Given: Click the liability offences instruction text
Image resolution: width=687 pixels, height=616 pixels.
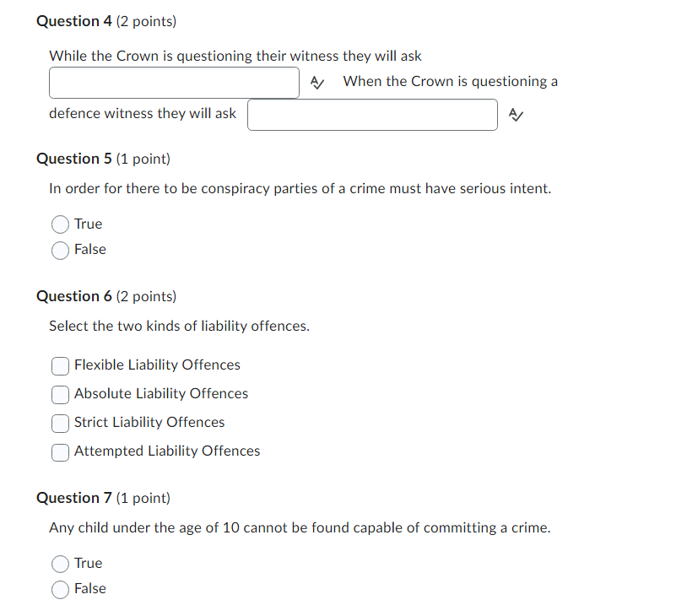Looking at the screenshot, I should [x=179, y=326].
